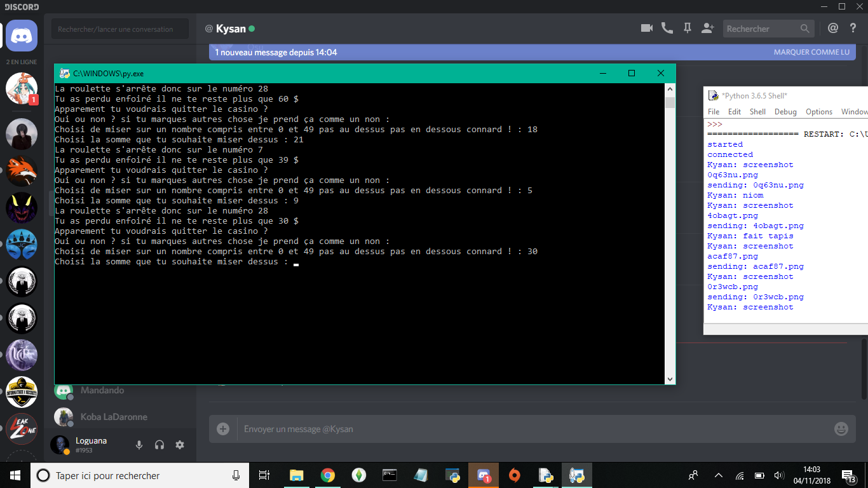
Task: Open the mentions @ icon in Discord header
Action: (833, 28)
